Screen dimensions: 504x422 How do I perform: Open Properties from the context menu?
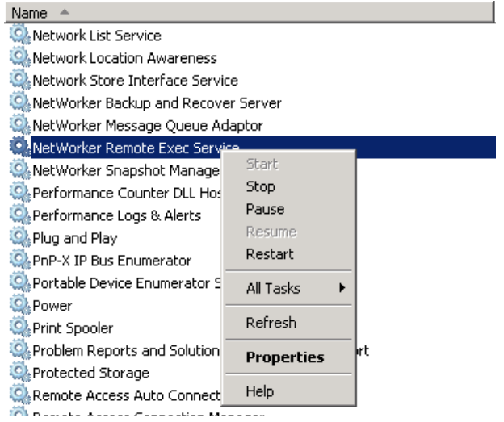[x=288, y=357]
